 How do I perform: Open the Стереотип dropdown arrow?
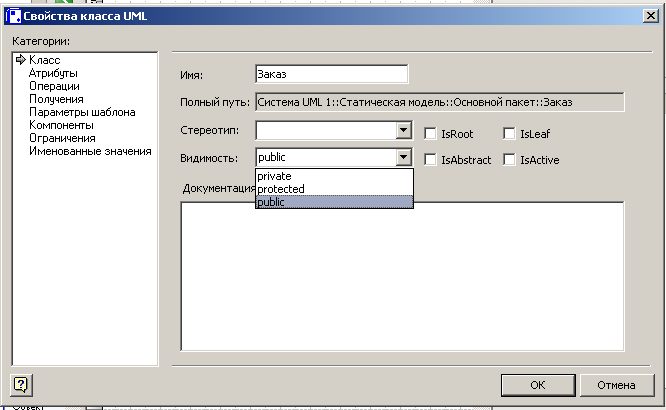404,130
